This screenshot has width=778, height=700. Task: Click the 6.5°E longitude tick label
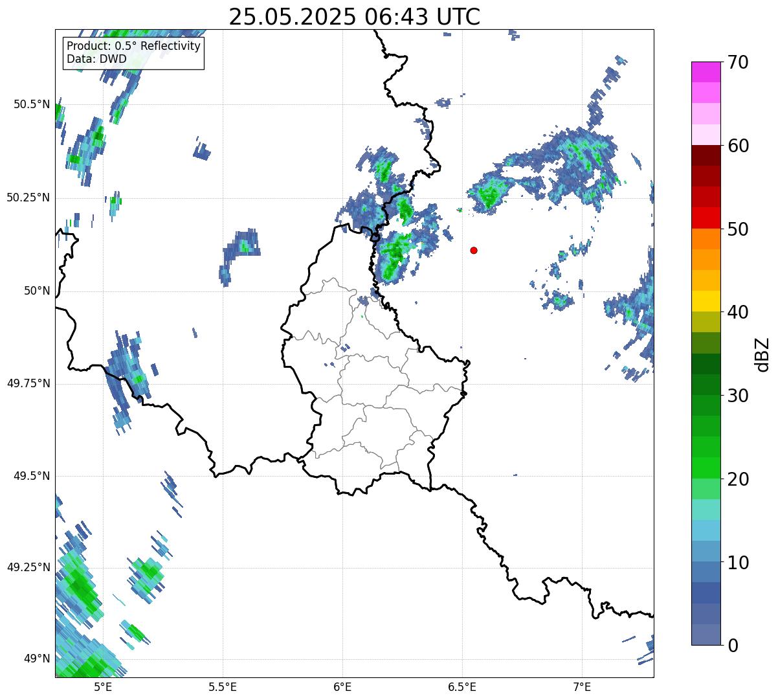click(462, 687)
